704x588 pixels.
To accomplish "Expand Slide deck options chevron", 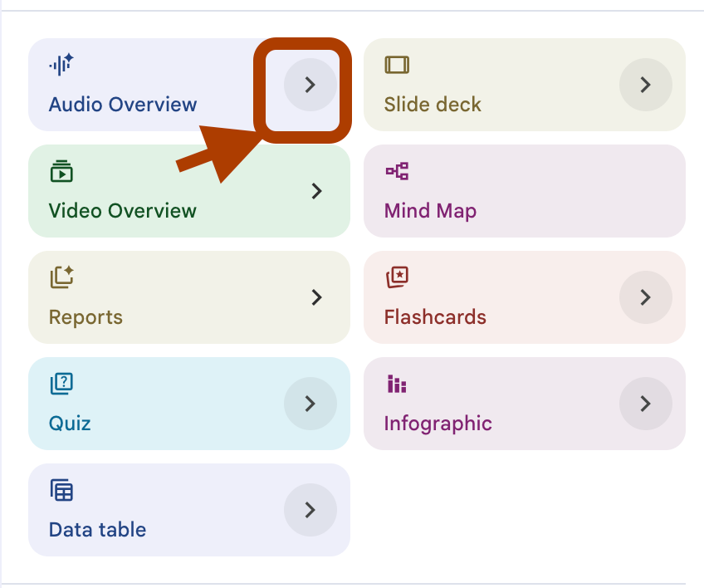I will [x=646, y=85].
